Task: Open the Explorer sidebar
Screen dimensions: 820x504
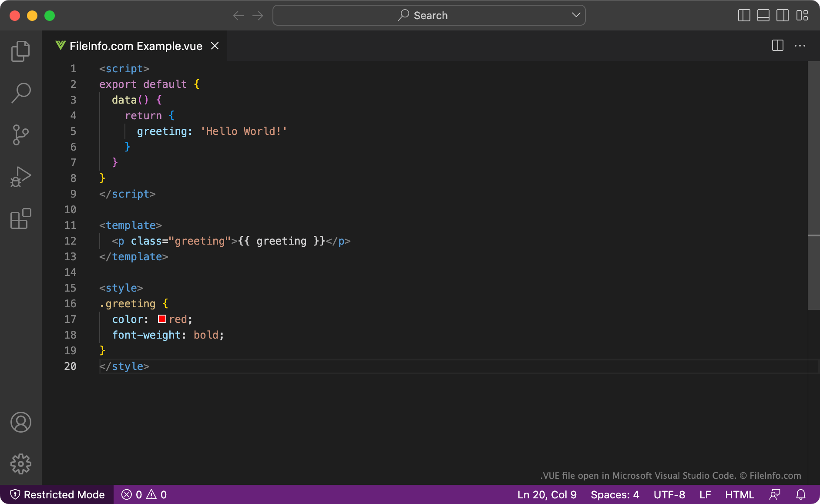Action: [20, 51]
